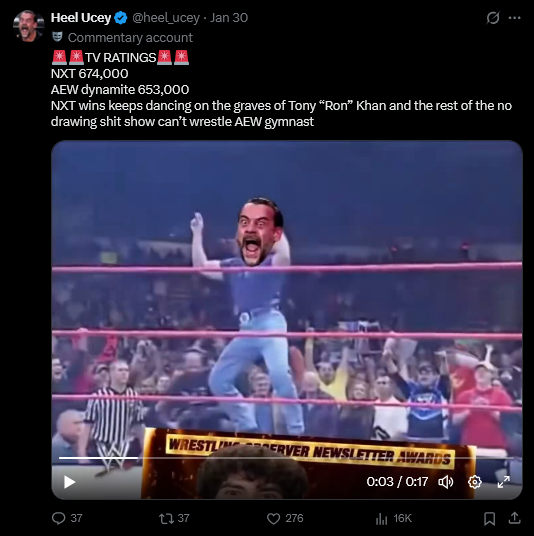Viewport: 534px width, 536px height.
Task: Repost using the retweet arrows icon
Action: 166,518
